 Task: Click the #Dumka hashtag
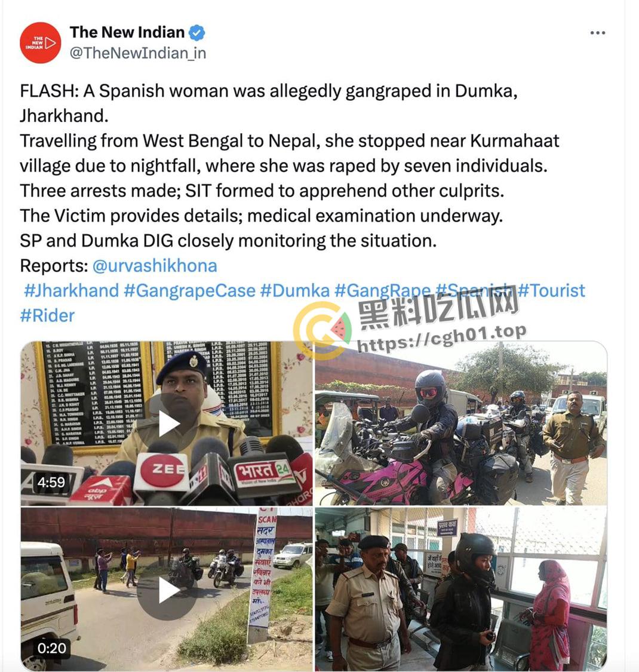pos(295,290)
